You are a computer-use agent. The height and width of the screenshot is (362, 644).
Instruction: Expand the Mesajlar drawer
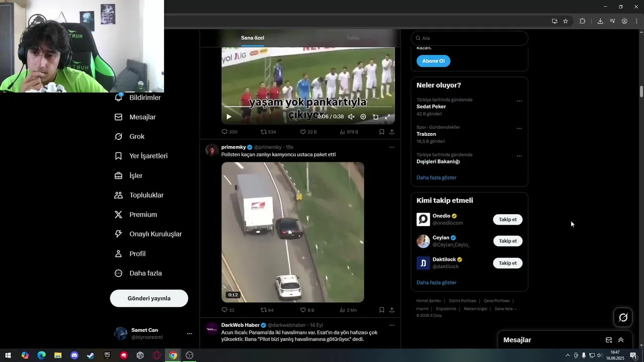621,340
